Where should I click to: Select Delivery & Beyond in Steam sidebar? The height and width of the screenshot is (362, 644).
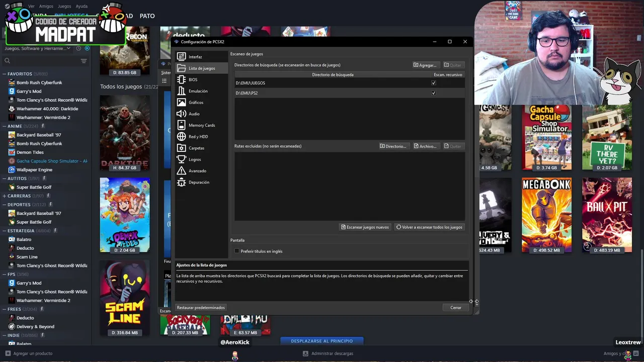tap(35, 327)
